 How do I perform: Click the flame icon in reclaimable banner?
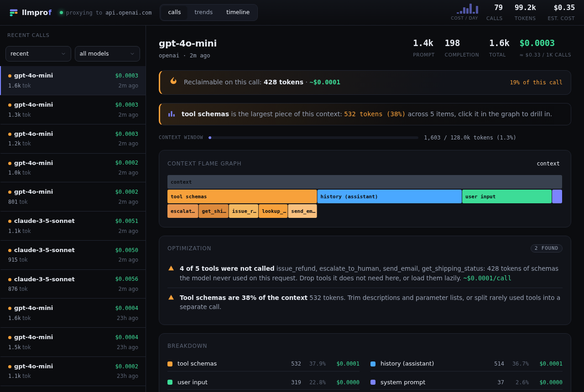click(x=173, y=81)
